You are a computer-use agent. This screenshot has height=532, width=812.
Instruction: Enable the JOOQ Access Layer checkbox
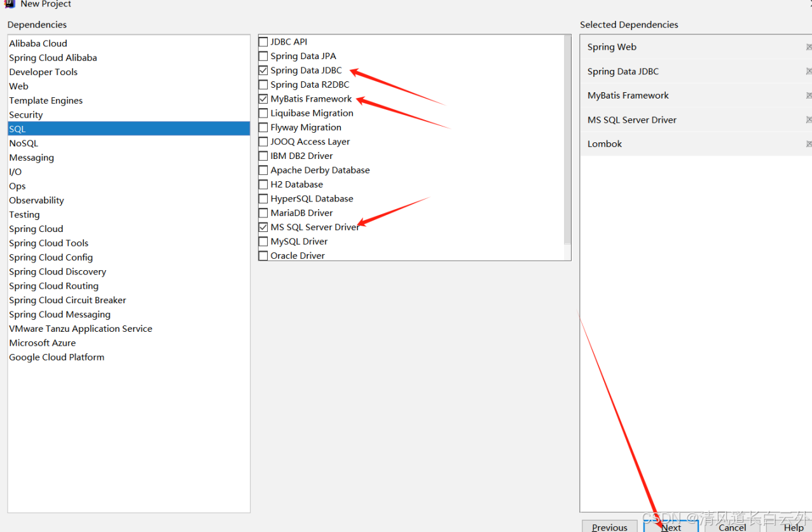pyautogui.click(x=263, y=142)
